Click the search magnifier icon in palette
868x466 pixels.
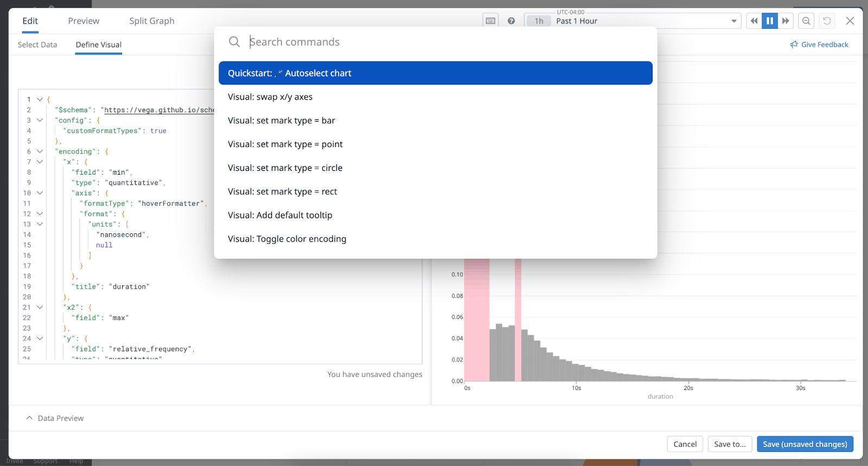click(x=234, y=42)
